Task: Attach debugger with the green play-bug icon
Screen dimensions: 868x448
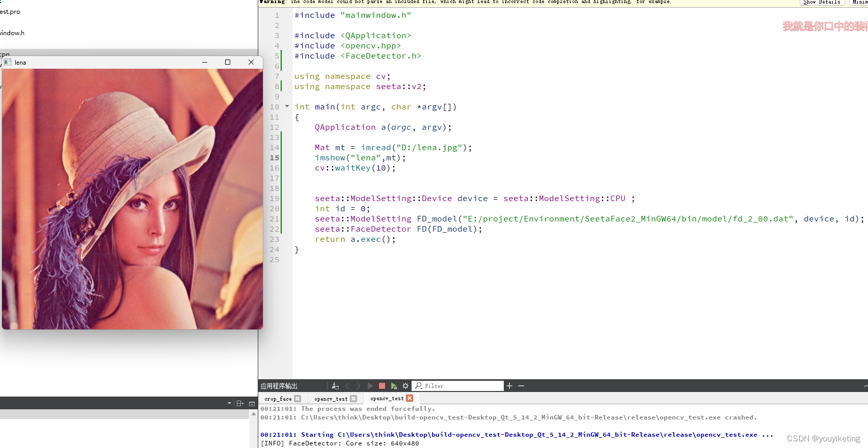Action: [x=394, y=386]
